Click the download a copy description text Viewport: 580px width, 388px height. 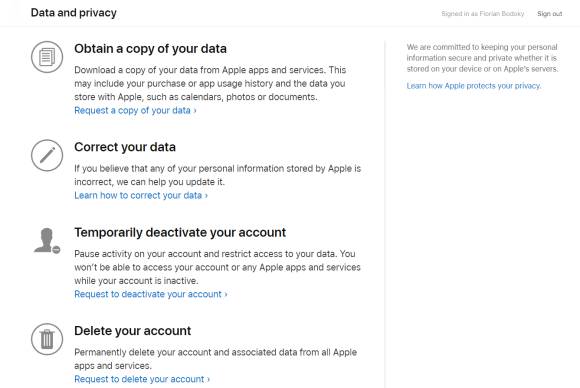coord(210,84)
